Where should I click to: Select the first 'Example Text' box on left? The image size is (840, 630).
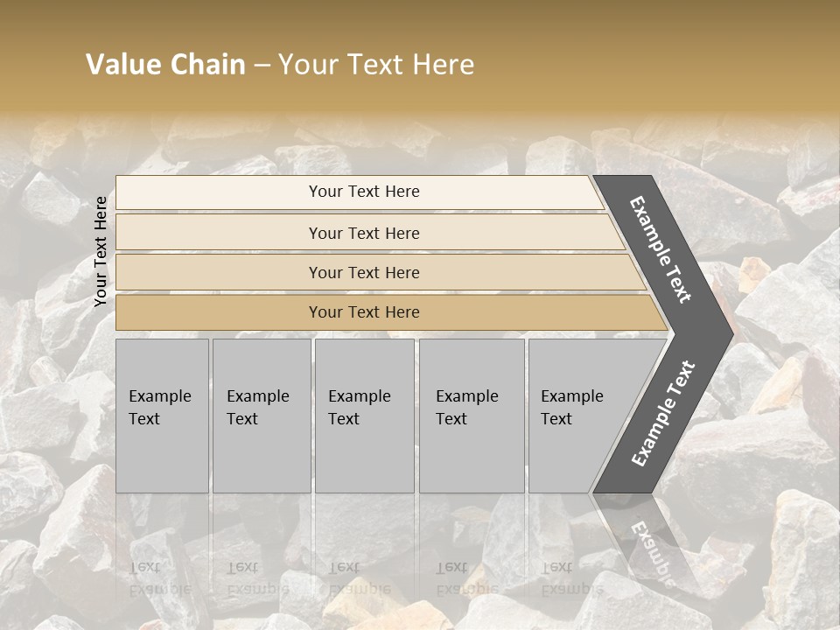tap(162, 416)
